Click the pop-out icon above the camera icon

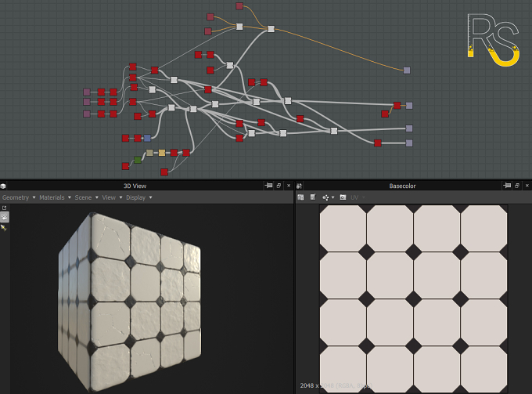tap(5, 208)
